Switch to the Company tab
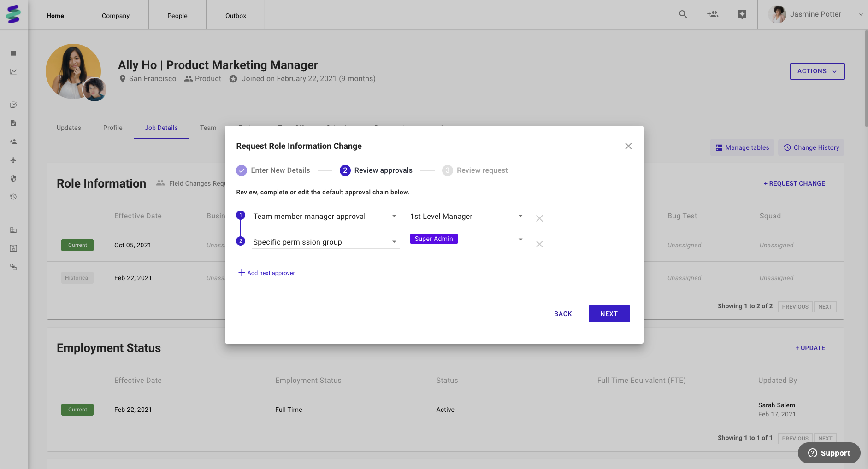 [x=116, y=16]
